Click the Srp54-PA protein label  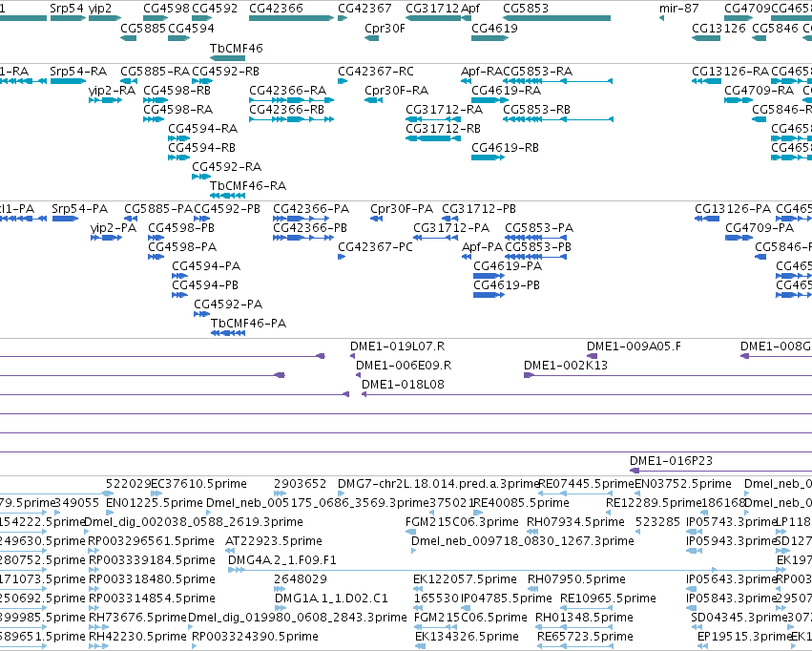80,209
